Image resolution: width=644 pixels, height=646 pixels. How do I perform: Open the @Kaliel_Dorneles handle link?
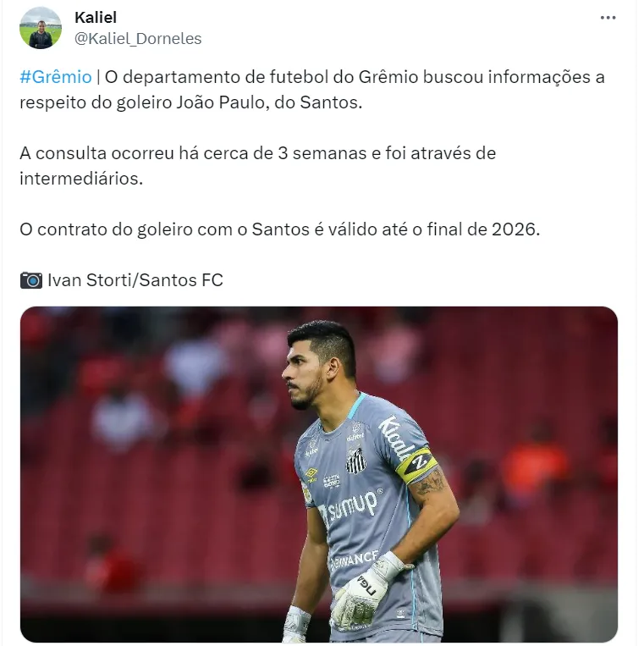point(138,38)
